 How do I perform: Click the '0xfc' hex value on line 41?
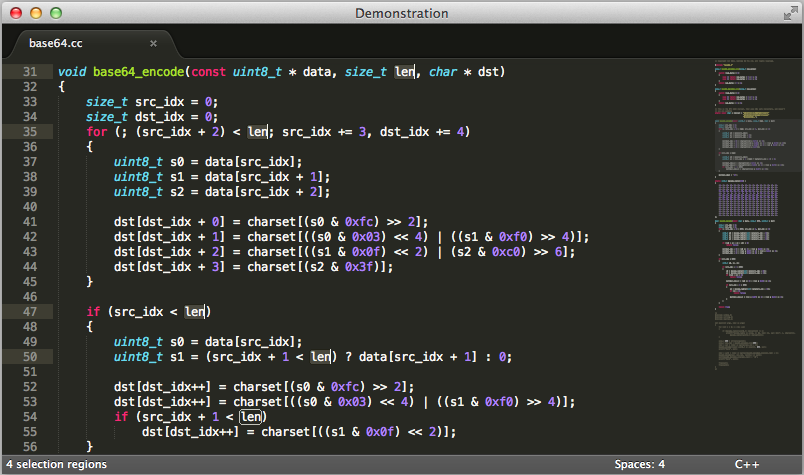pos(359,222)
